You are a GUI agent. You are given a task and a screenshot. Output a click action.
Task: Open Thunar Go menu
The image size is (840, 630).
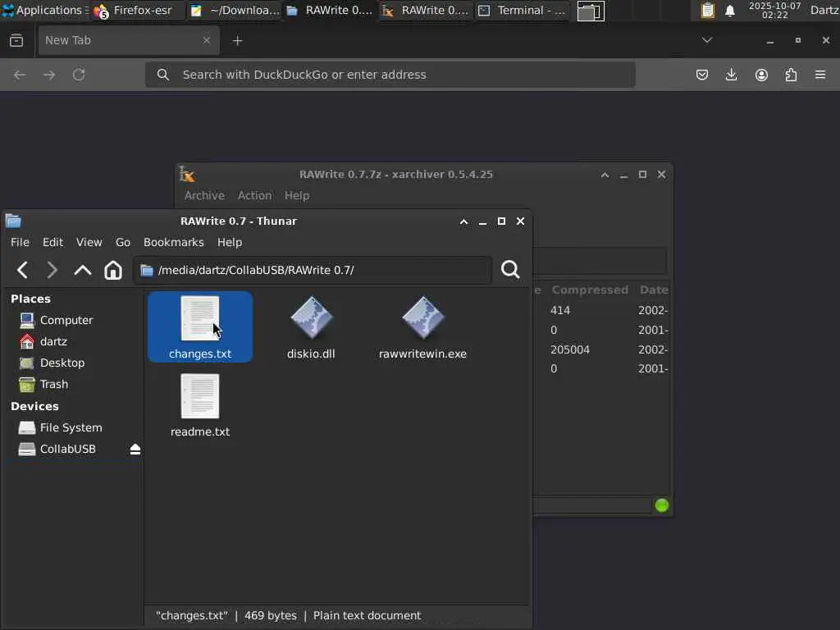pos(123,242)
